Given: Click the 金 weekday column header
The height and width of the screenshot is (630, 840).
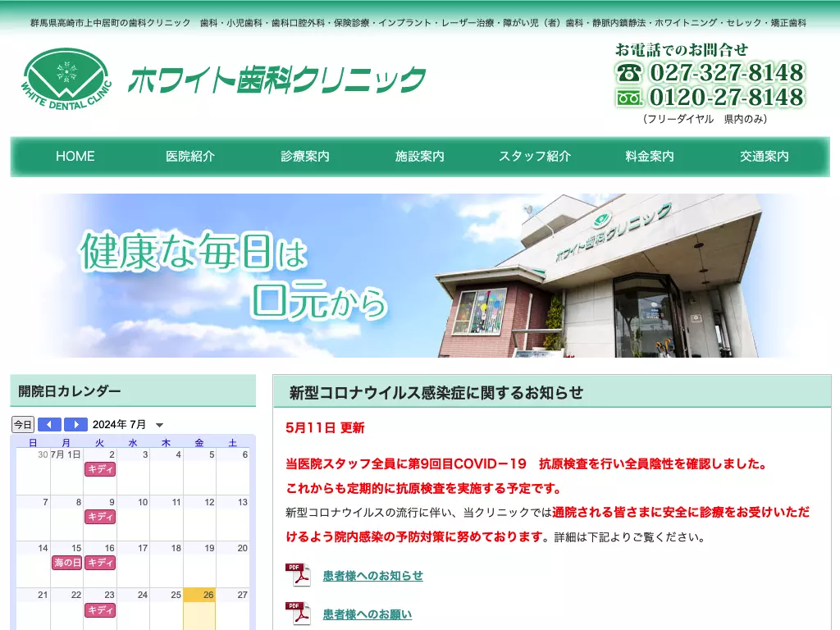Looking at the screenshot, I should pyautogui.click(x=199, y=443).
